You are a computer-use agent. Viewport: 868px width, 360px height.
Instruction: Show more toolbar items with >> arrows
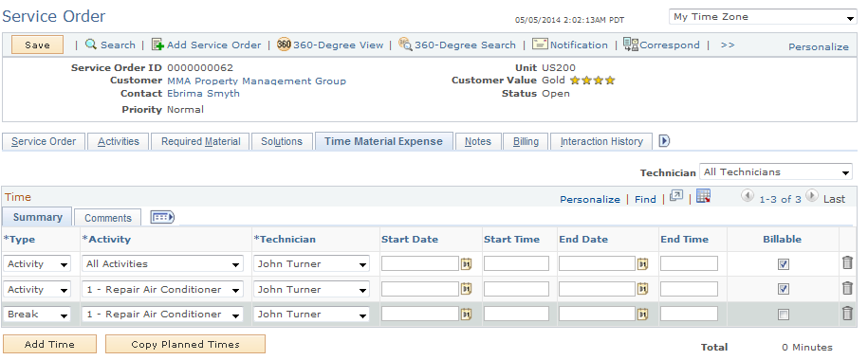728,45
